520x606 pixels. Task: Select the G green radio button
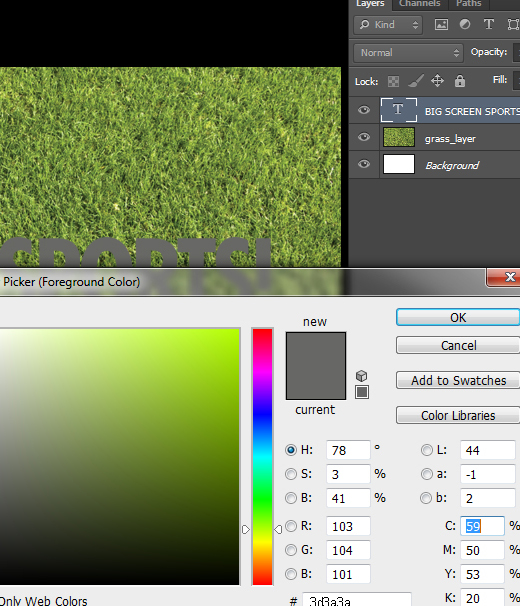coord(291,550)
